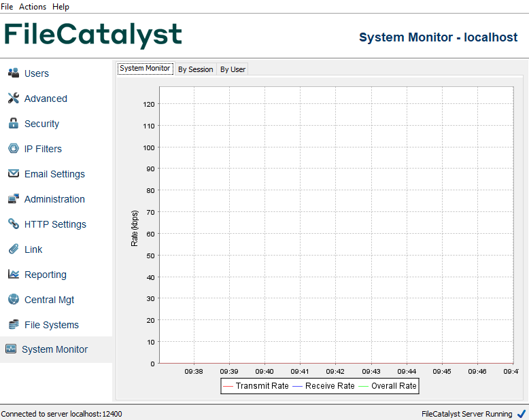Viewport: 529px width, 420px height.
Task: Click the 09:46 time axis label
Action: pyautogui.click(x=477, y=371)
